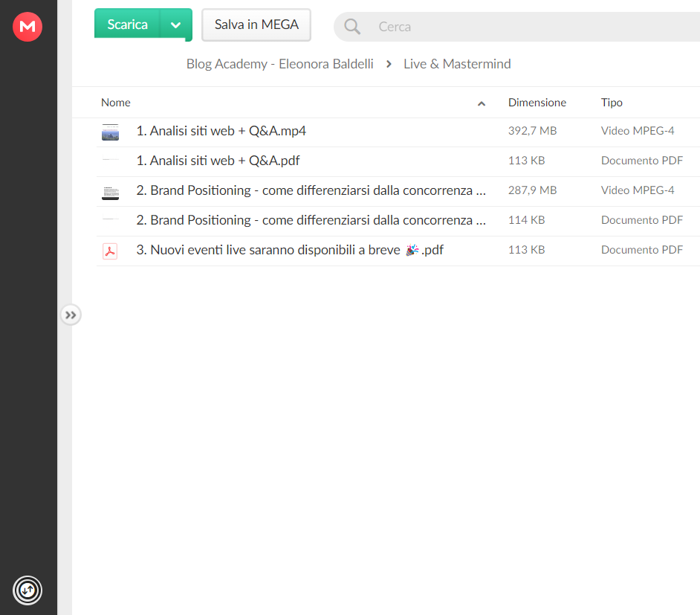Image resolution: width=700 pixels, height=615 pixels.
Task: Click file icon of Analisi siti web pdf
Action: point(110,159)
